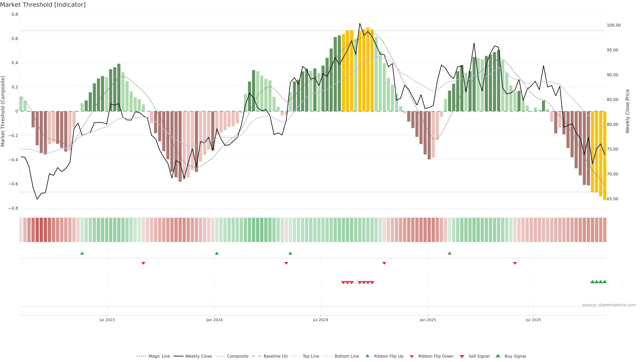Click the red Sell Signal legend icon
The image size is (644, 362).
[x=462, y=356]
